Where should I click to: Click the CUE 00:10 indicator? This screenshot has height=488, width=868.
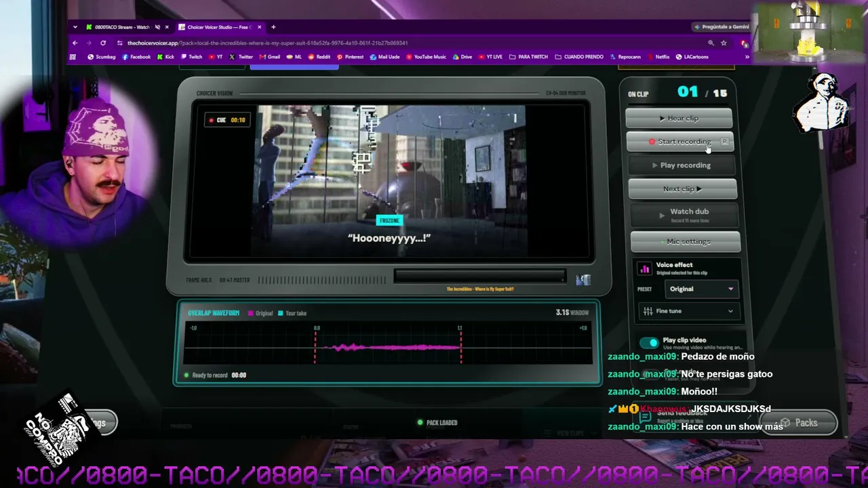[227, 120]
